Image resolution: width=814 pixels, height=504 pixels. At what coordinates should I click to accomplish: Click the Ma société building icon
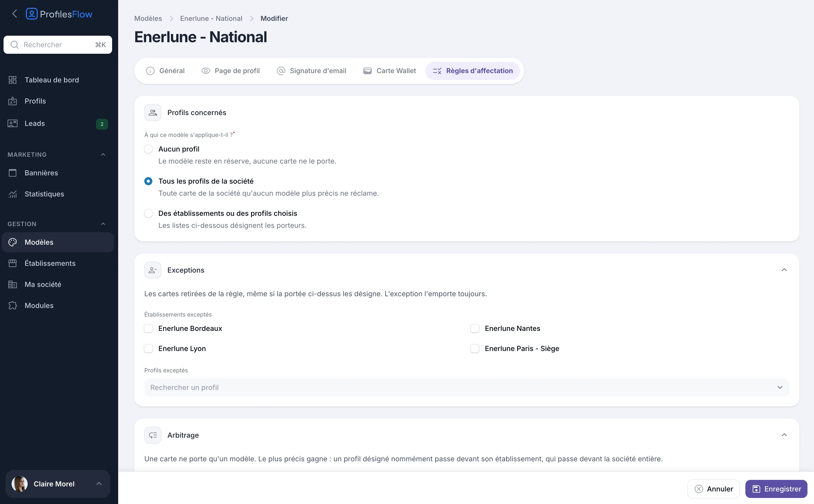pyautogui.click(x=13, y=284)
